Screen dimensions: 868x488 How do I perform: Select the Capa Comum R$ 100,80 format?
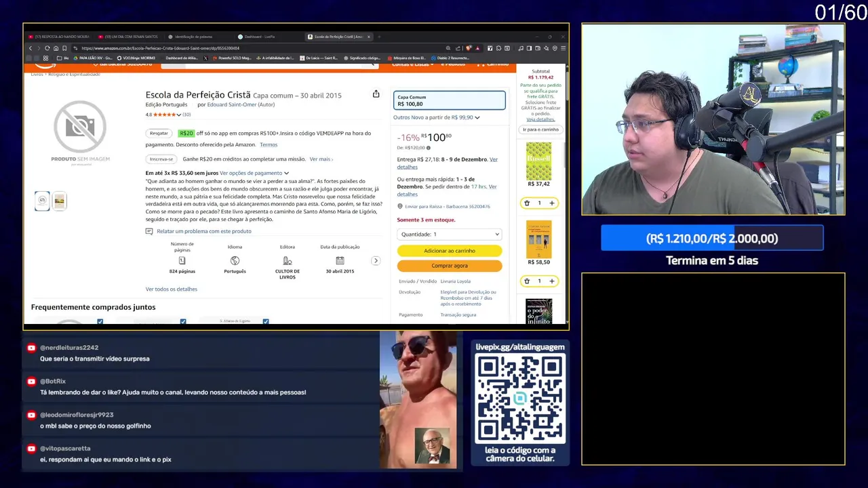click(450, 100)
